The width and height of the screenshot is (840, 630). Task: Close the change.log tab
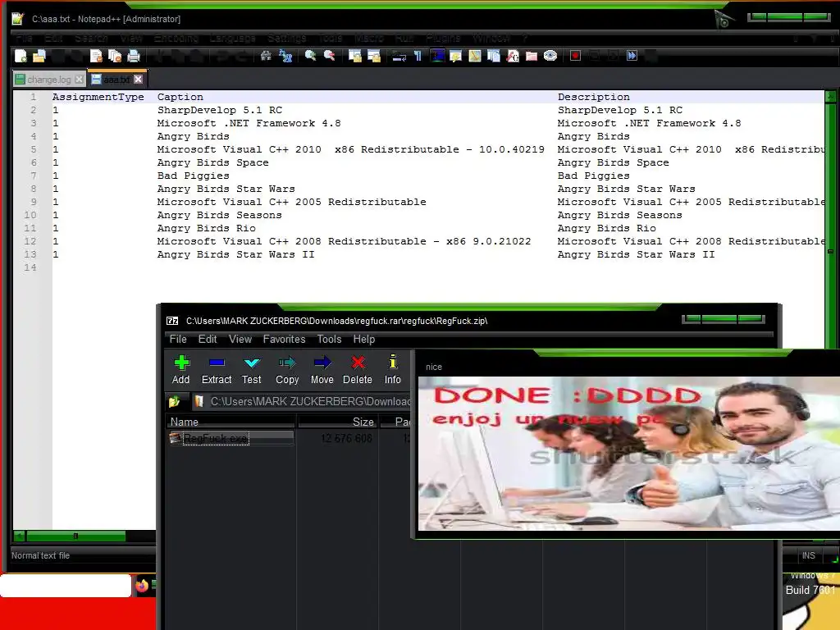pyautogui.click(x=80, y=80)
